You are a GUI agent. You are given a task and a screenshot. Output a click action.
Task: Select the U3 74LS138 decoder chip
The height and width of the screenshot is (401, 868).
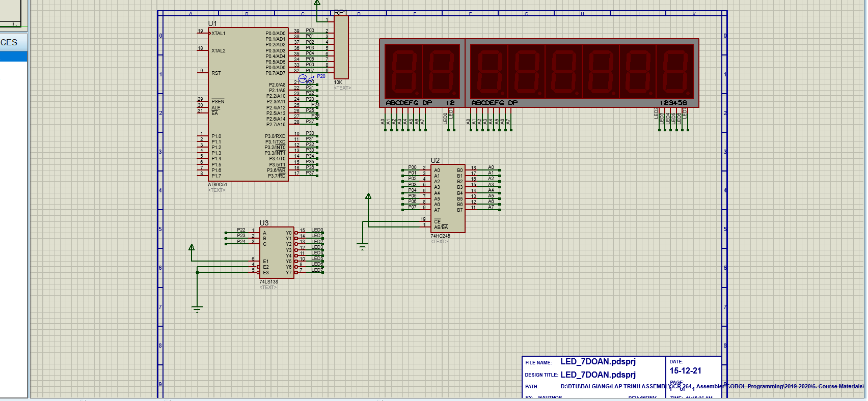click(x=276, y=252)
